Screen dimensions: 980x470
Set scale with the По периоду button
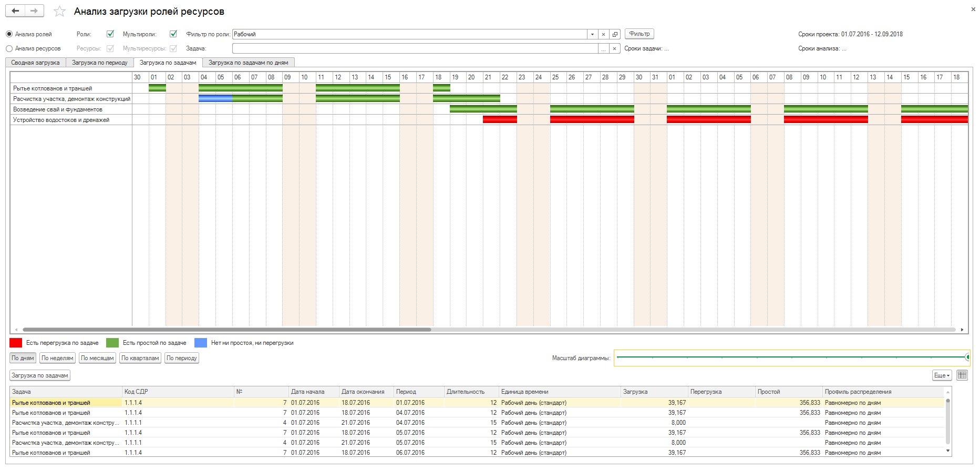pyautogui.click(x=182, y=358)
